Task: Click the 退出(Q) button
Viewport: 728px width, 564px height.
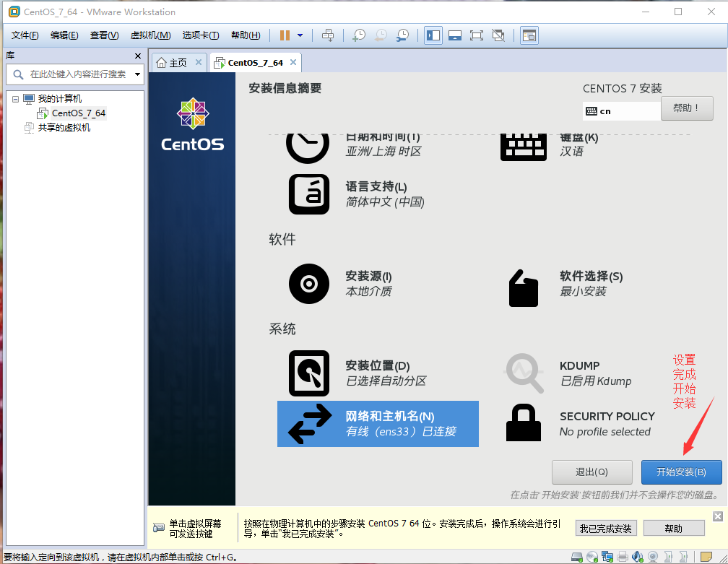Action: 592,472
